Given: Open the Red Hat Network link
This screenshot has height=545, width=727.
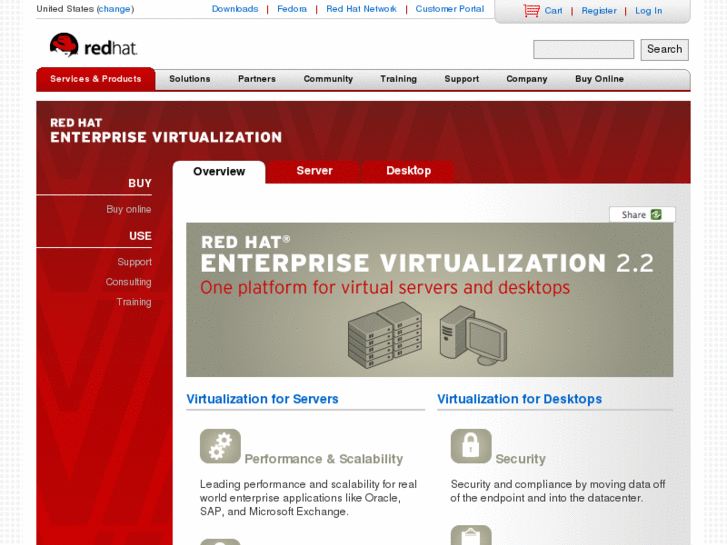Looking at the screenshot, I should [361, 9].
